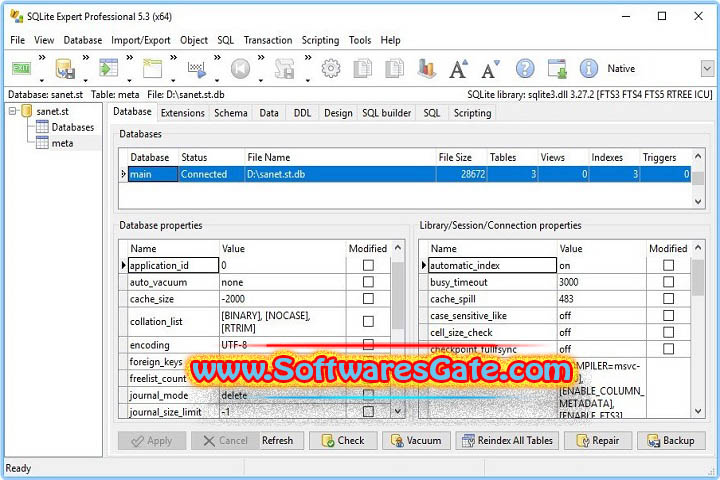Click the Paste pages toolbar icon

(x=394, y=69)
